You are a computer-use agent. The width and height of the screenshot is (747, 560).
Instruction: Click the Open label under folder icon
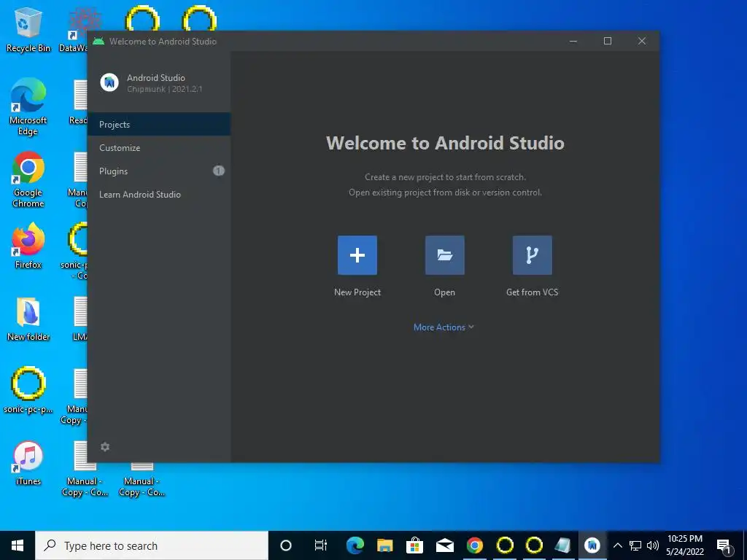click(444, 292)
